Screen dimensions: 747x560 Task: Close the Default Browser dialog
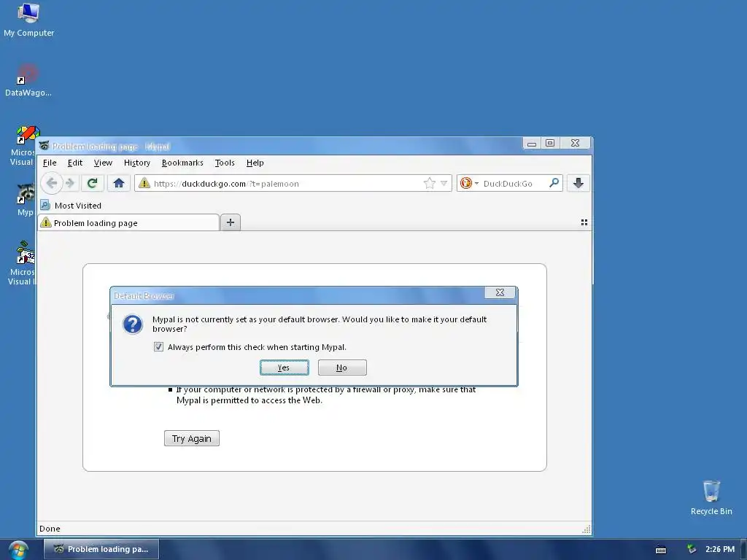(500, 292)
